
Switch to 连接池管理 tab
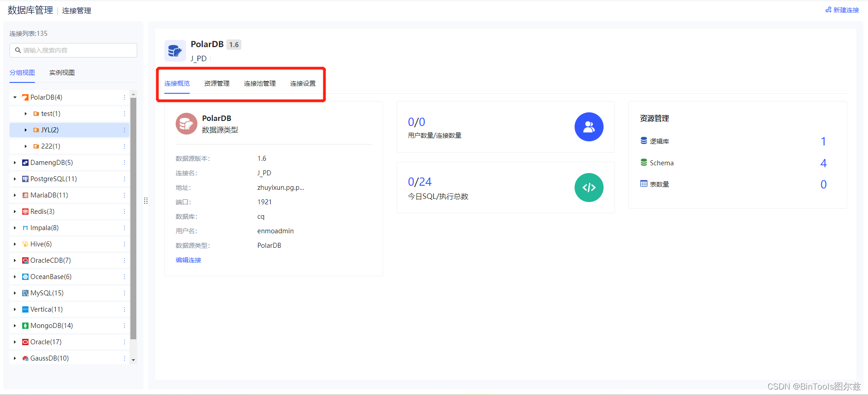260,83
